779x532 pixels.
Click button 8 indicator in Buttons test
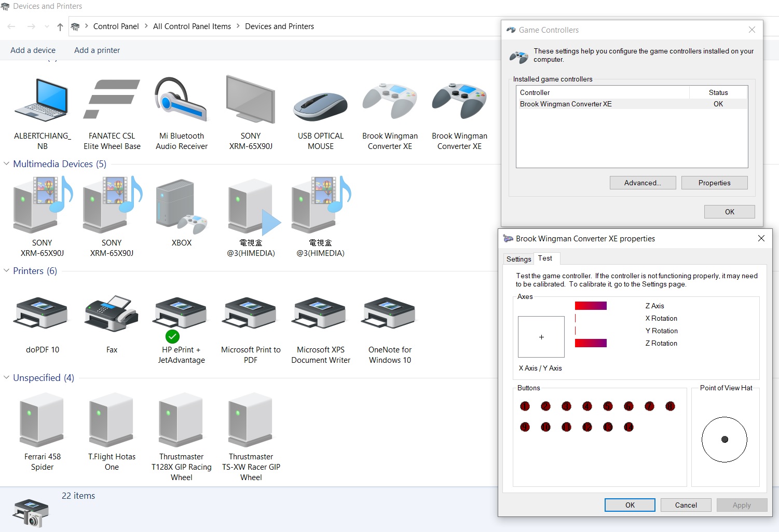[x=670, y=406]
